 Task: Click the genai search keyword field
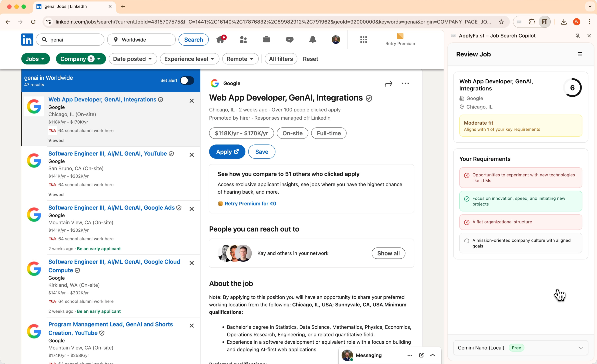point(73,40)
